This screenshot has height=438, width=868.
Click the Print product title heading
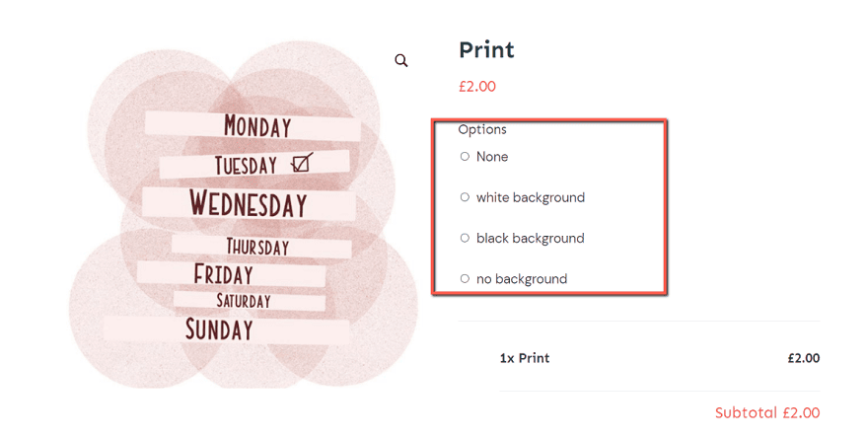pos(486,49)
